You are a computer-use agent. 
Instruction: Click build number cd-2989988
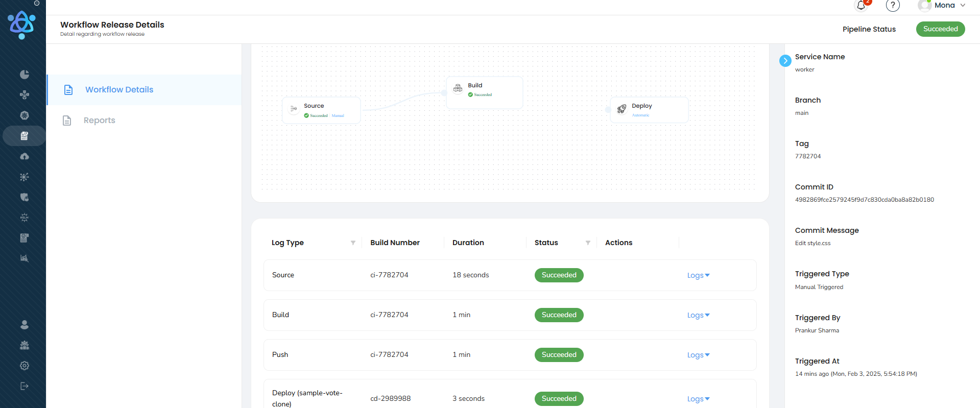point(390,398)
